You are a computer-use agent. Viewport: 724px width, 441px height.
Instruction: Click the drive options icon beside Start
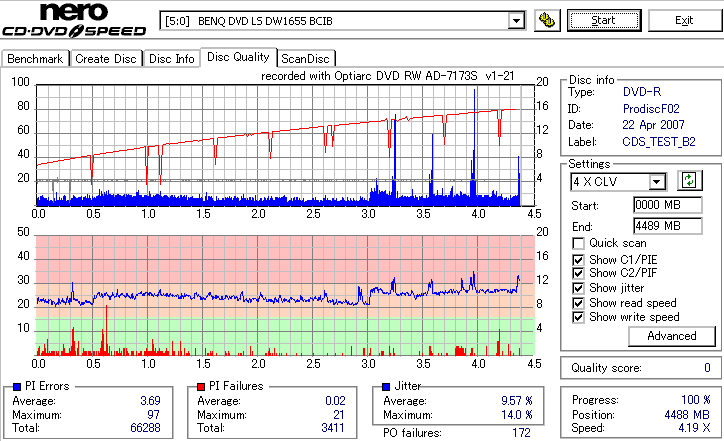[547, 21]
